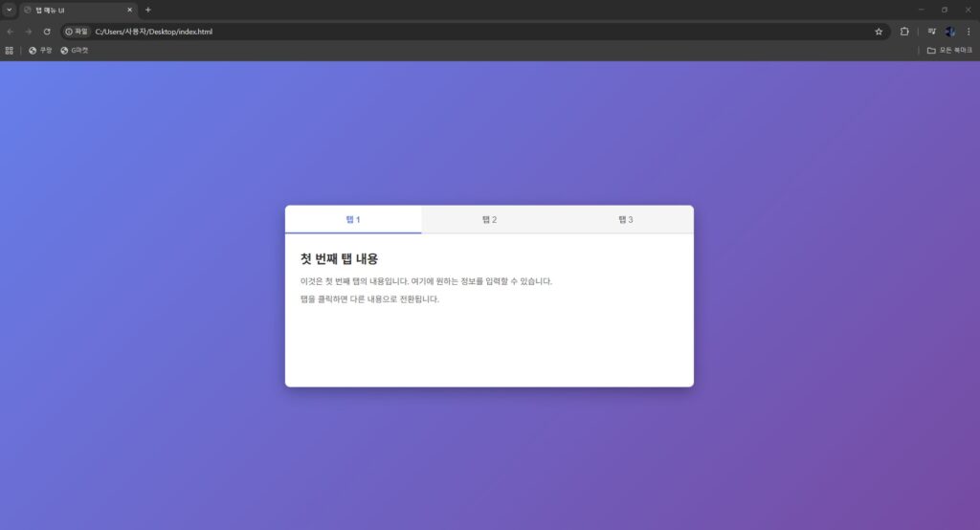Screen dimensions: 980x530
Task: Open the Chrome profile avatar
Action: (950, 32)
